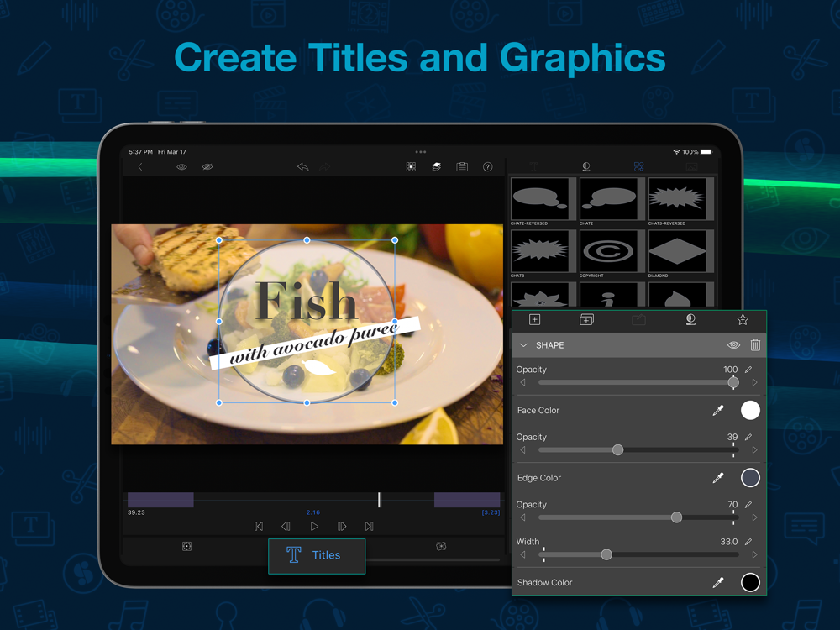Show all layers with the eye icon
This screenshot has width=840, height=630.
coord(181,167)
